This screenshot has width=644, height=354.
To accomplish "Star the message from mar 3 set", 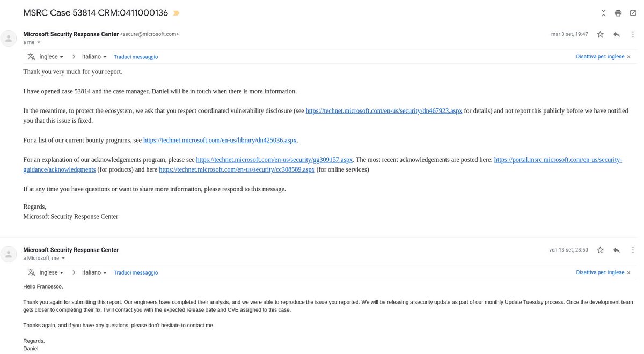I will point(601,34).
